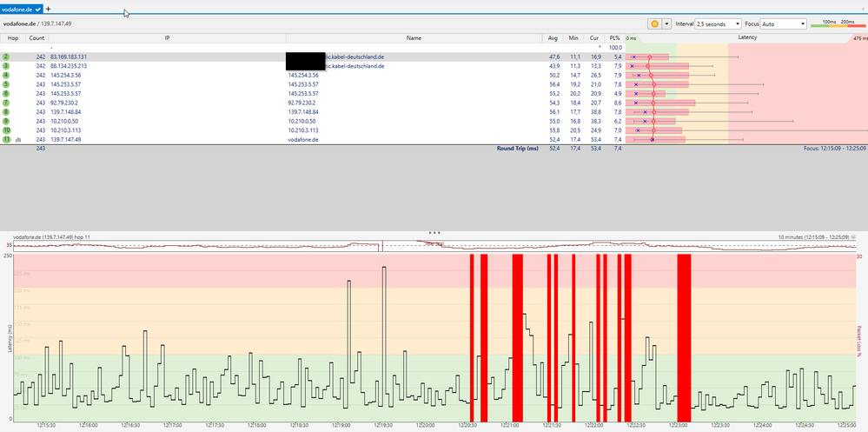Select IP address 145.254.3.56 in IP column
This screenshot has height=432, width=868.
[66, 75]
